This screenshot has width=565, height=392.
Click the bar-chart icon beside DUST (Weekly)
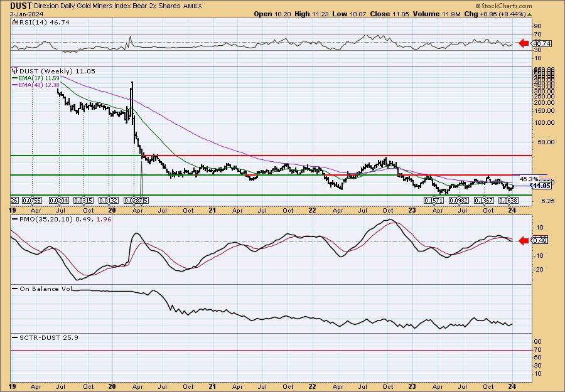tap(15, 72)
